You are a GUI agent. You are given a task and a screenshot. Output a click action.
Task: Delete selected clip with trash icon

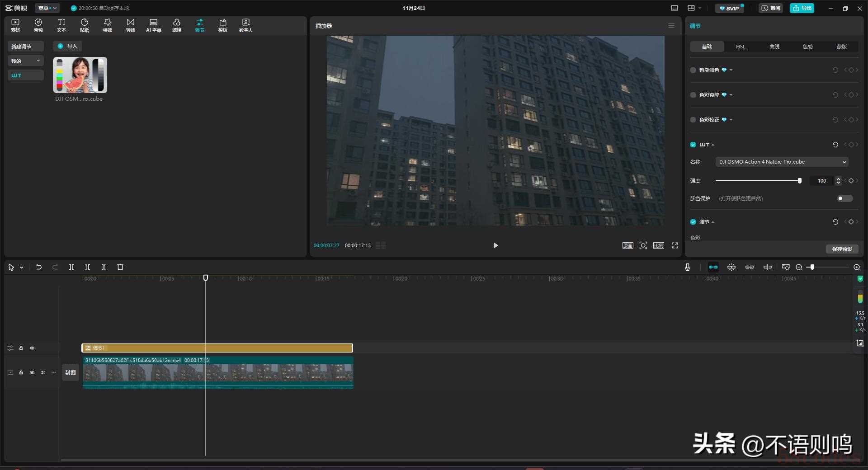tap(120, 267)
